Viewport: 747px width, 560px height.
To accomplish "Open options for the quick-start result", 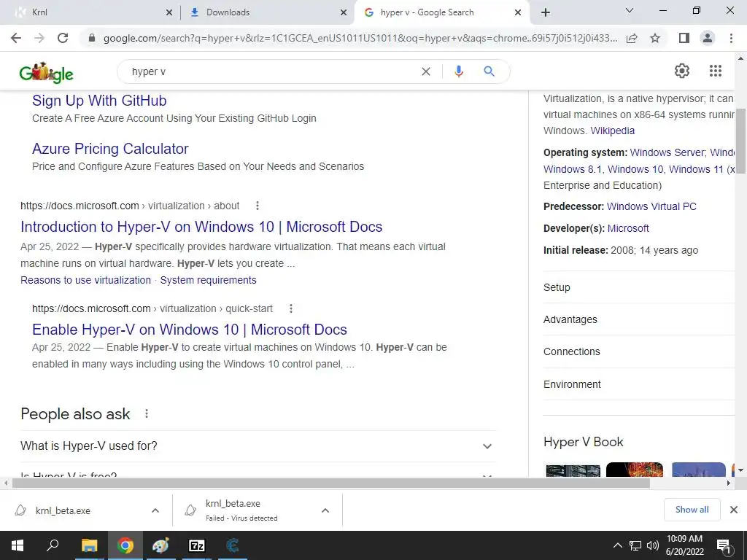I will coord(290,308).
